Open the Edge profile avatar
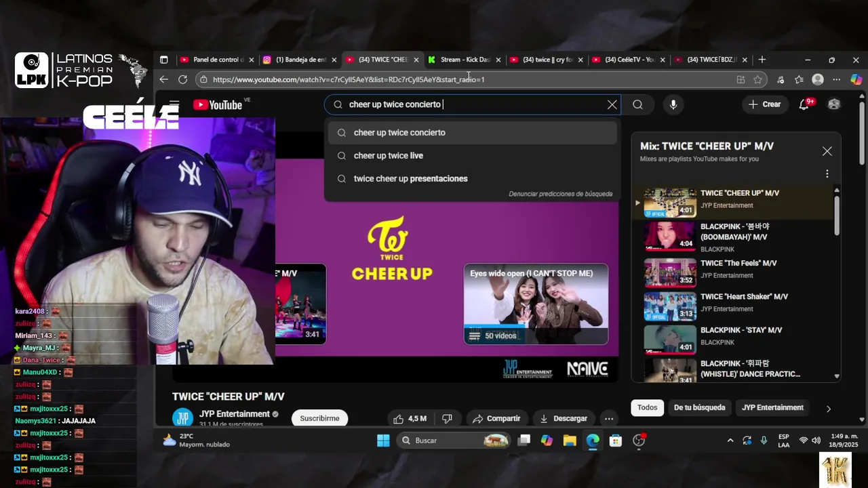This screenshot has width=868, height=488. click(818, 79)
